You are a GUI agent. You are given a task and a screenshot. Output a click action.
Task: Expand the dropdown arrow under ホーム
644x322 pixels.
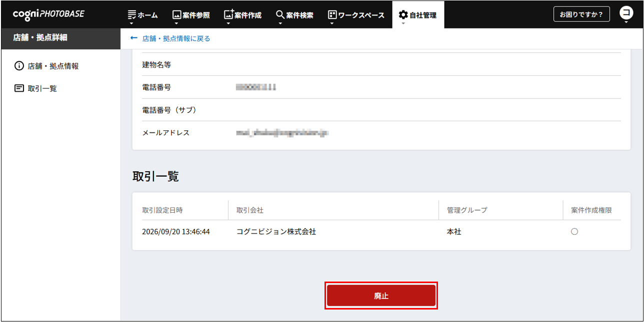(x=132, y=23)
